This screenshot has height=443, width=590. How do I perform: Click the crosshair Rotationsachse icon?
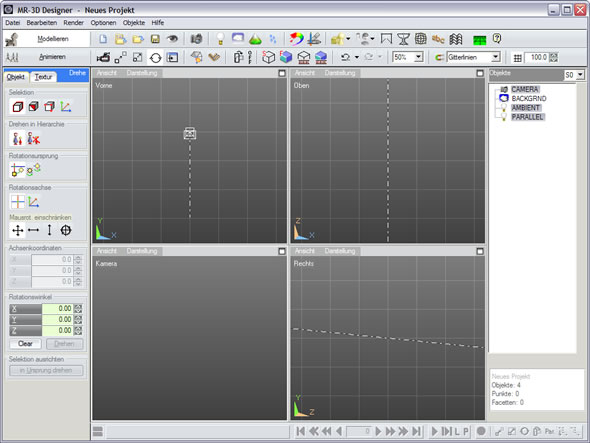(x=17, y=202)
